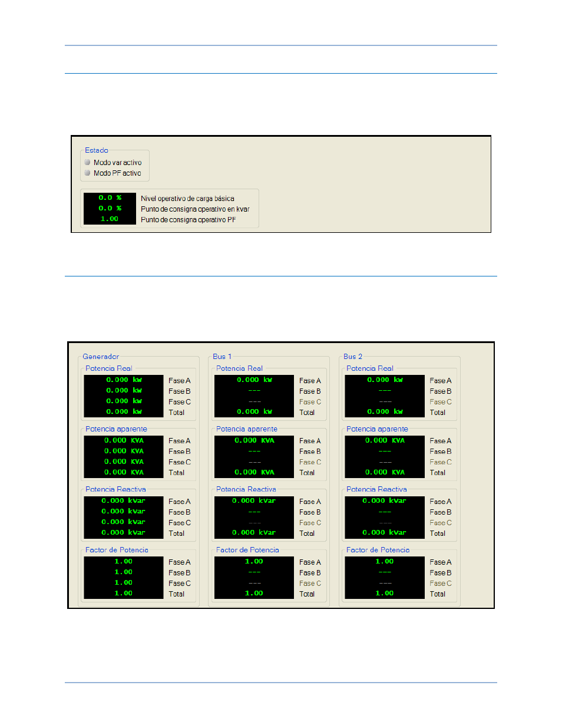Select the Bus 2 group heading
562x728 pixels.
coord(353,357)
